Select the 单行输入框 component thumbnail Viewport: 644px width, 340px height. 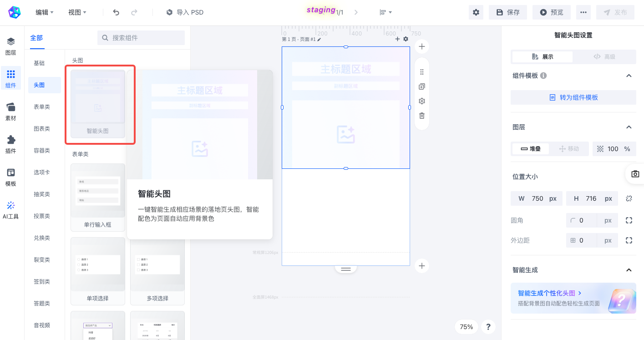(x=98, y=198)
